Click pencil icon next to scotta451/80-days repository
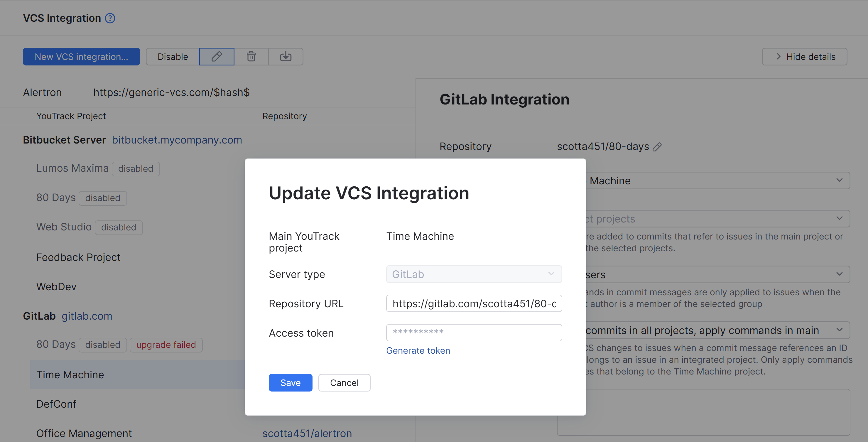868x442 pixels. point(657,147)
